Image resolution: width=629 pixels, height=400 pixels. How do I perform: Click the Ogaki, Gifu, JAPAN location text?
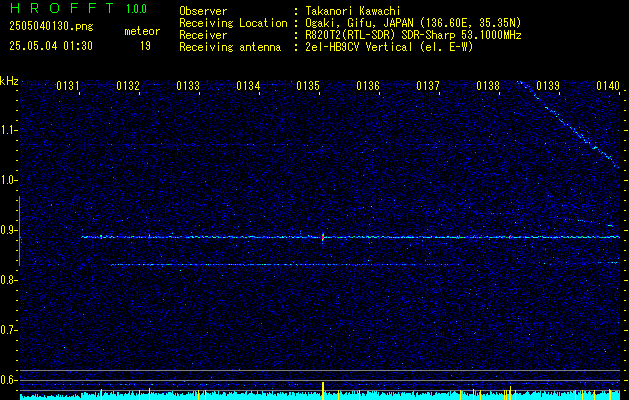[x=413, y=23]
